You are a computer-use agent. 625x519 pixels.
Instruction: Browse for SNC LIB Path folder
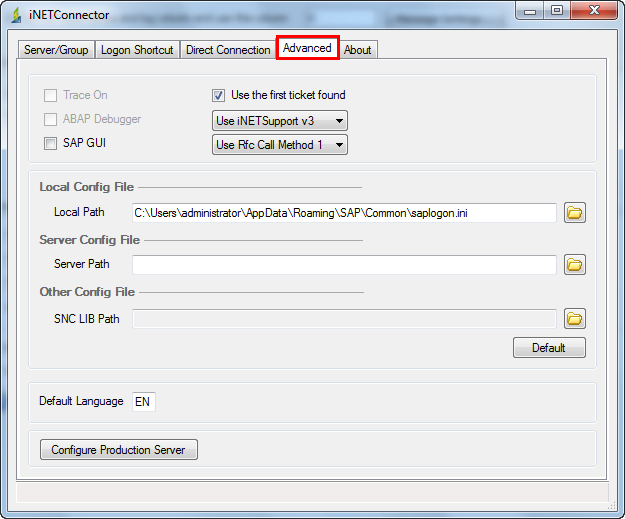pos(574,318)
